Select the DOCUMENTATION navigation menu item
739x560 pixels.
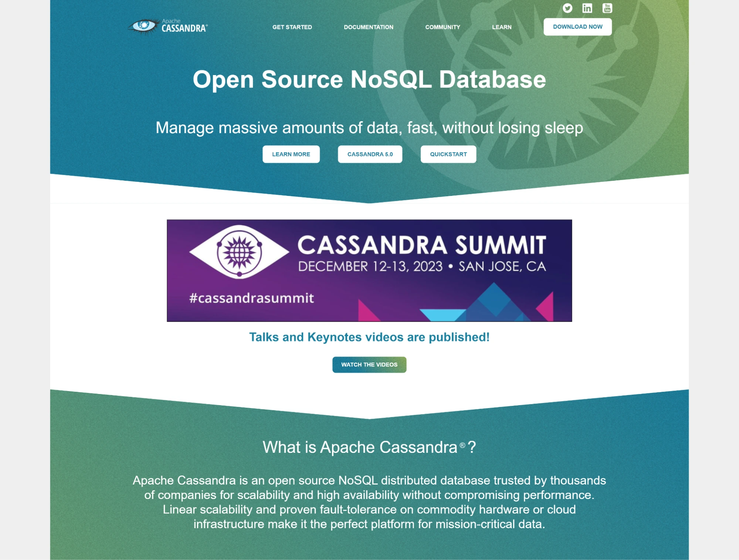(368, 27)
